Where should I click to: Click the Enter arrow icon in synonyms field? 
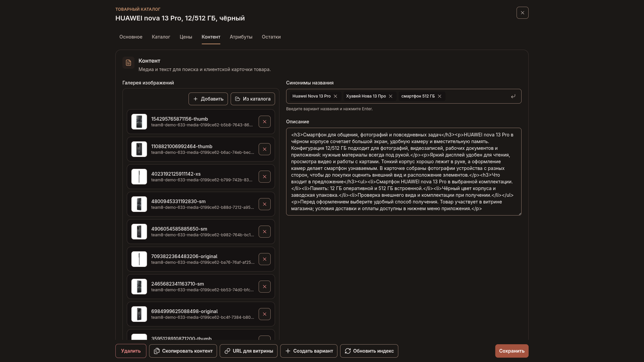[x=513, y=96]
